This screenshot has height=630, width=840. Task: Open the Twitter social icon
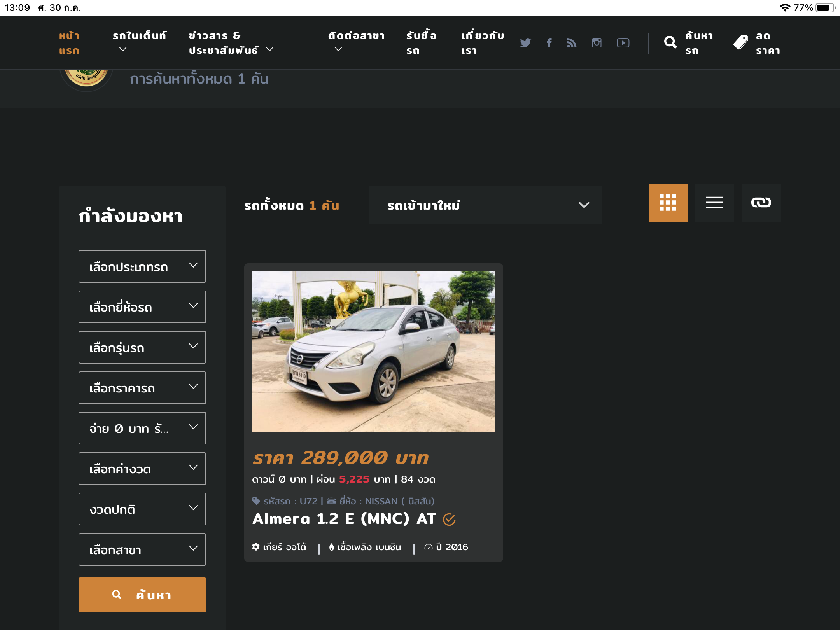pos(525,43)
